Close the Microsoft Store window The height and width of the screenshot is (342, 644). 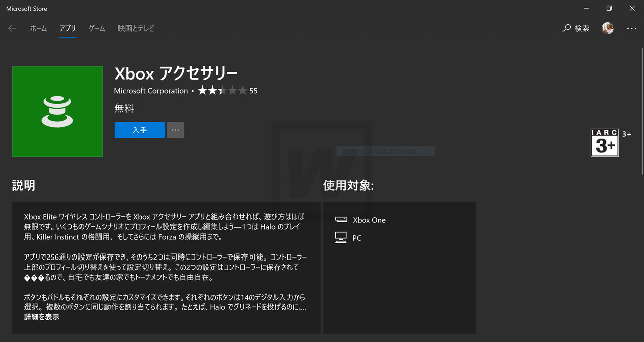(x=632, y=8)
